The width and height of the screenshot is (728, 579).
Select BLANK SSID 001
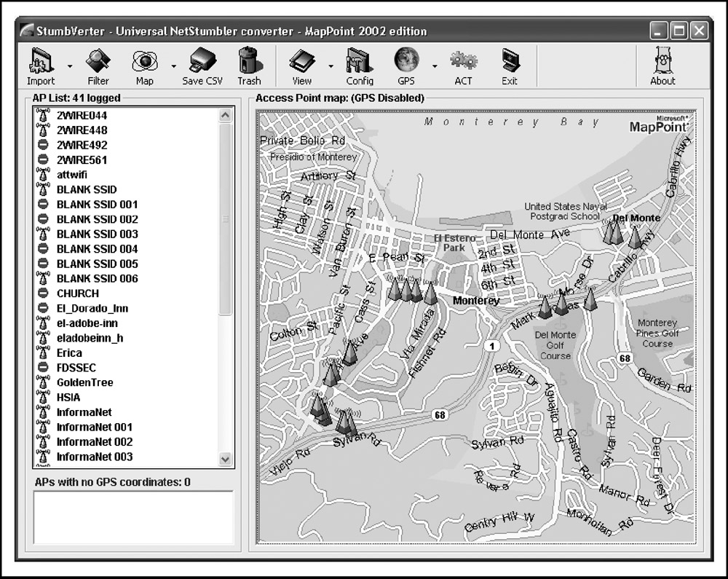click(97, 205)
